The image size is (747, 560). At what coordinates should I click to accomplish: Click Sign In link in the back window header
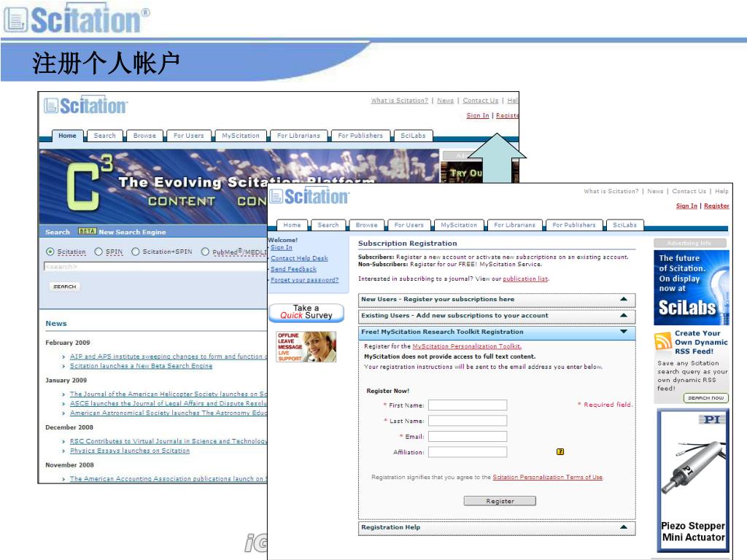point(477,115)
